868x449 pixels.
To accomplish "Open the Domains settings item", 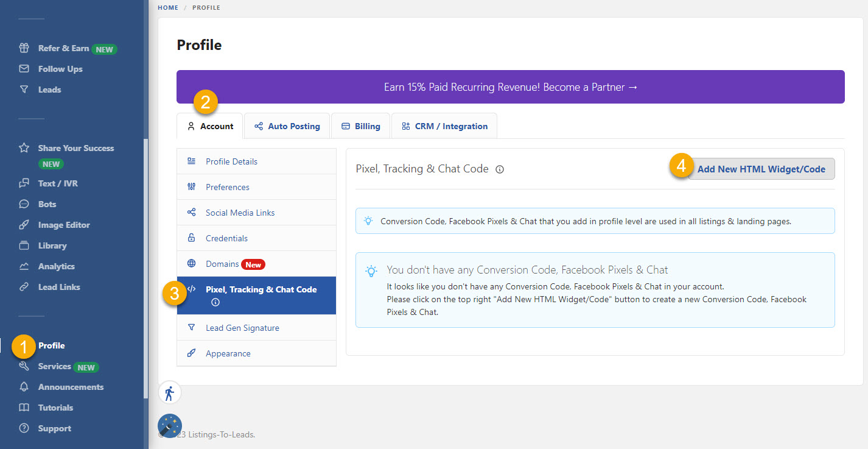I will click(x=222, y=264).
